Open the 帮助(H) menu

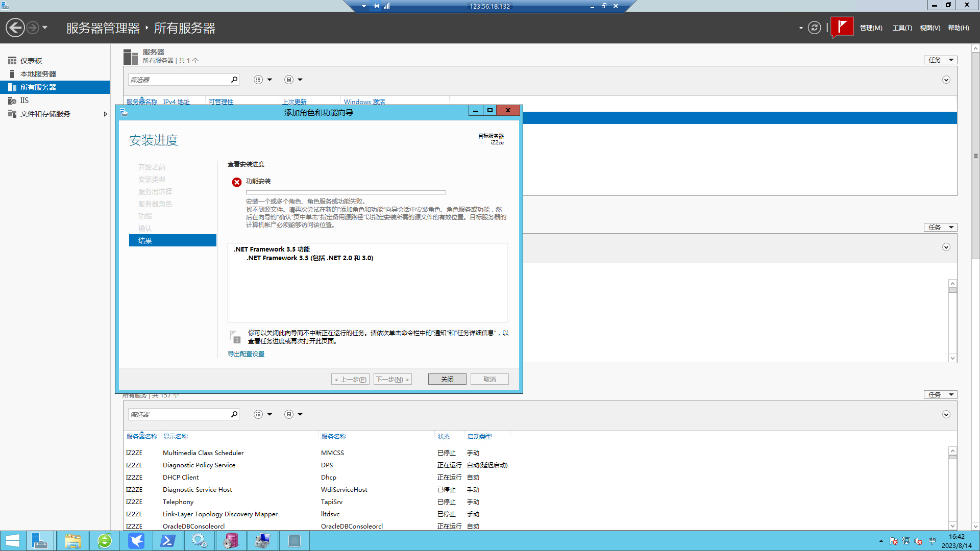pyautogui.click(x=958, y=28)
